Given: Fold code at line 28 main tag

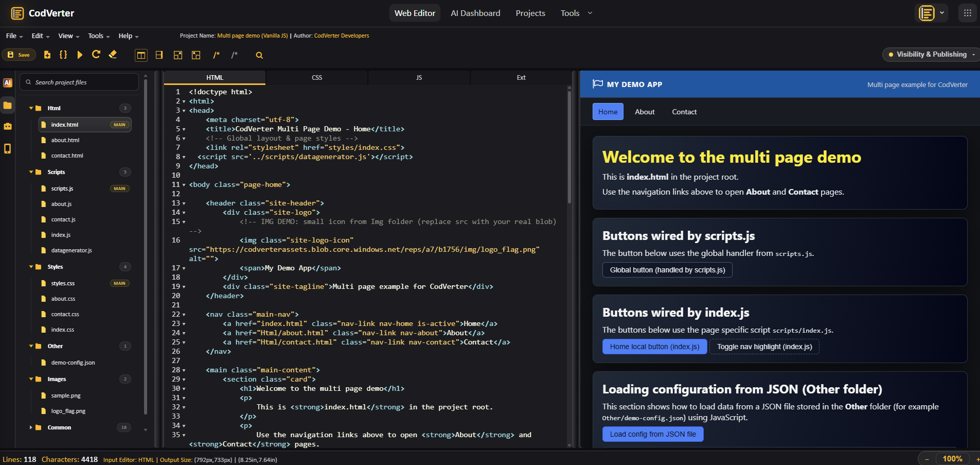Looking at the screenshot, I should point(184,370).
